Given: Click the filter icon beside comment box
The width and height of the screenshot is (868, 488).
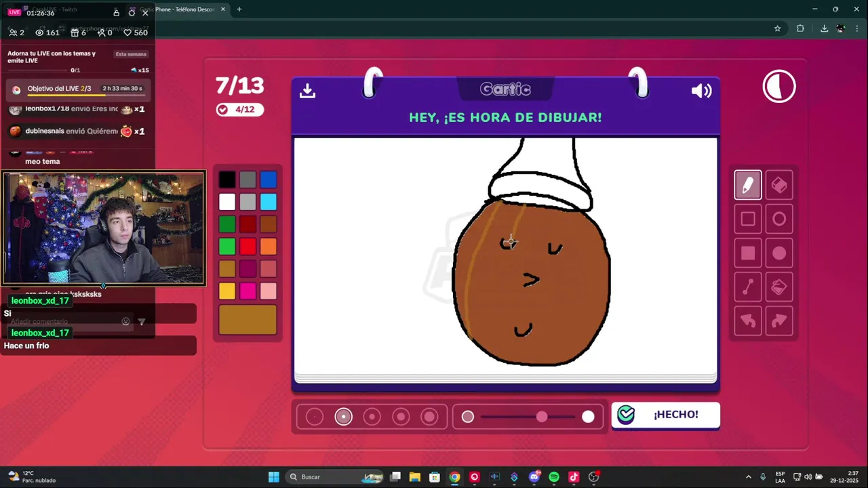Looking at the screenshot, I should pos(141,321).
